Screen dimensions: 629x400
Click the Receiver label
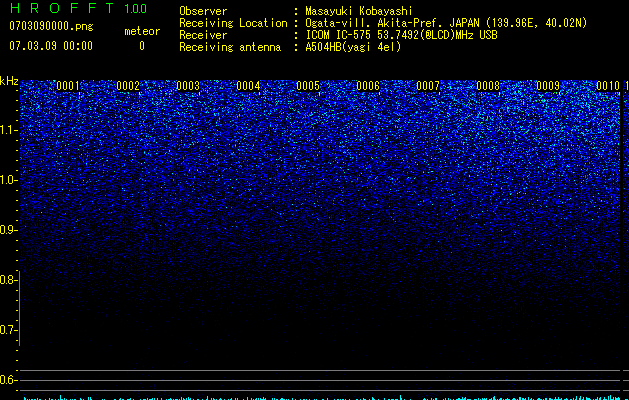click(x=203, y=35)
